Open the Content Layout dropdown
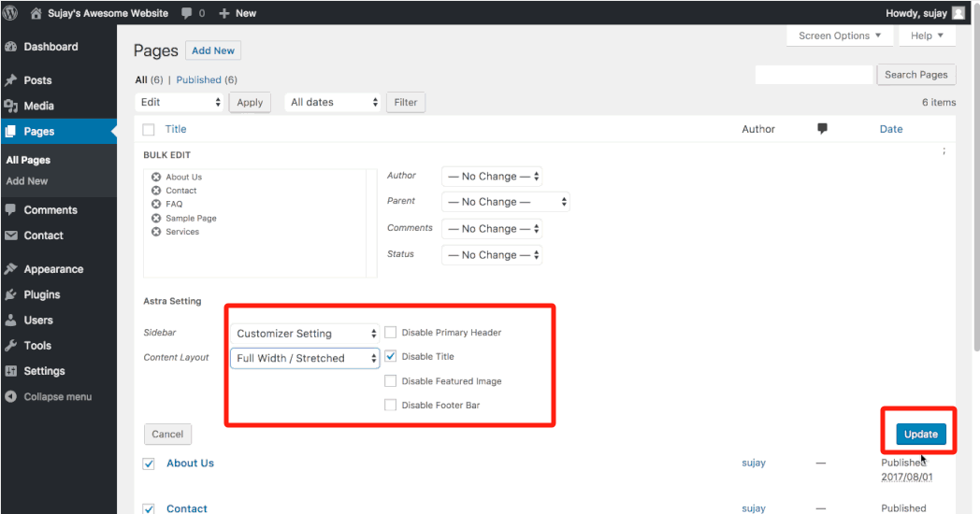 [x=306, y=358]
